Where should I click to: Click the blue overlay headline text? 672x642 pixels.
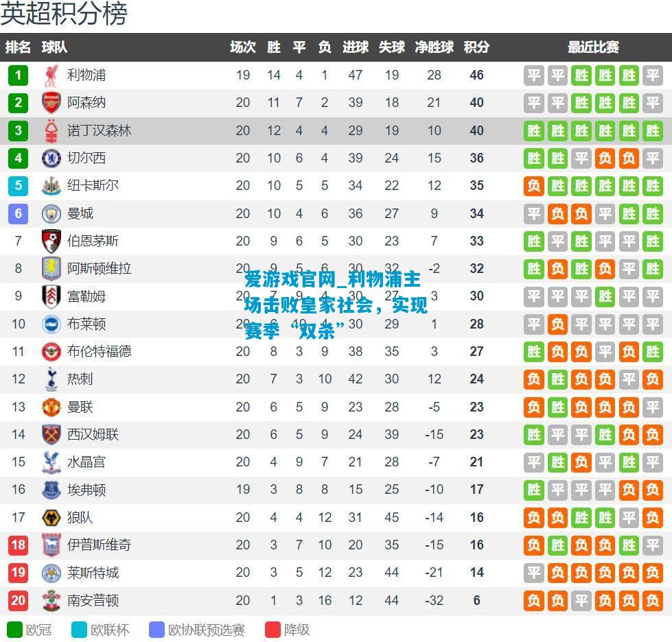click(x=336, y=305)
